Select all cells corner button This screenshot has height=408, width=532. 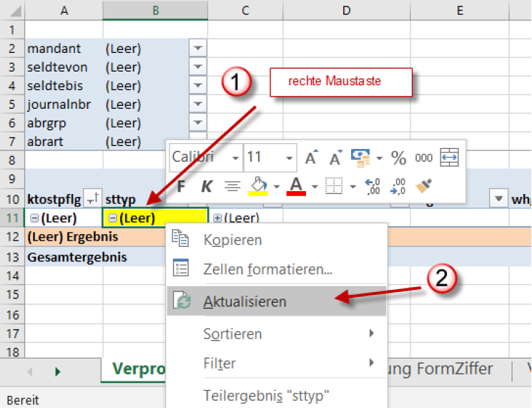point(12,10)
